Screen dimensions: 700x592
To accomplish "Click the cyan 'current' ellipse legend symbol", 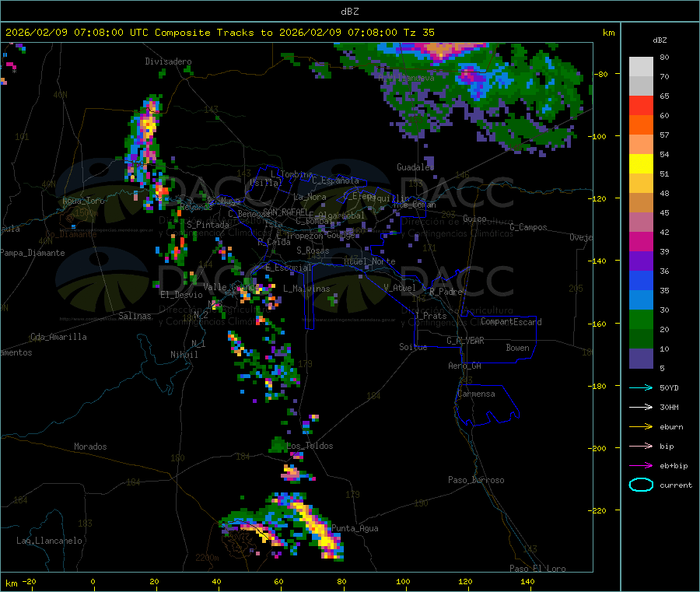I will (641, 485).
